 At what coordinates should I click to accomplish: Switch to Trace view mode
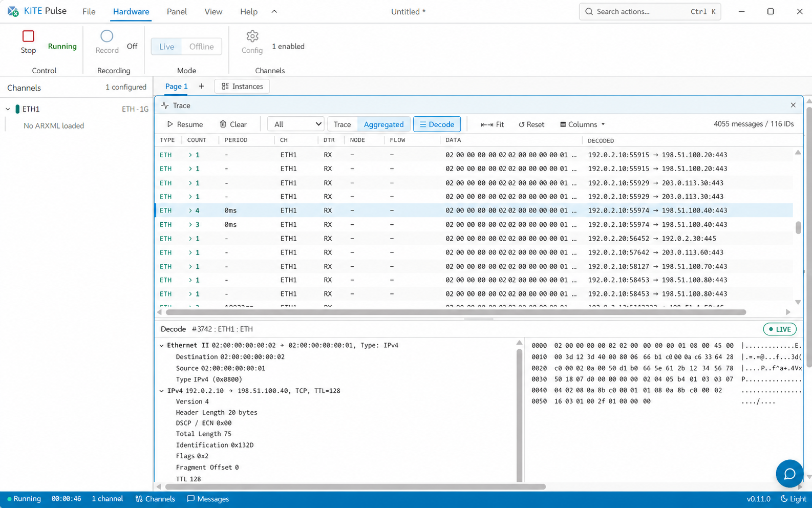342,124
